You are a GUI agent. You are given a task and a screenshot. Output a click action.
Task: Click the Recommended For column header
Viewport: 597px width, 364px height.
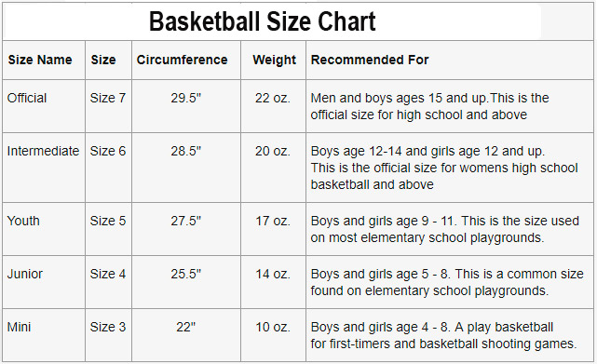point(370,60)
